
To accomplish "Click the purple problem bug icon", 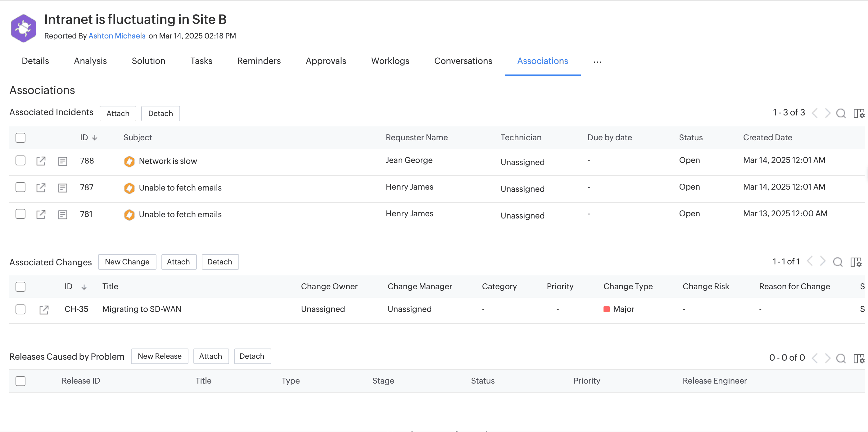I will coord(23,28).
